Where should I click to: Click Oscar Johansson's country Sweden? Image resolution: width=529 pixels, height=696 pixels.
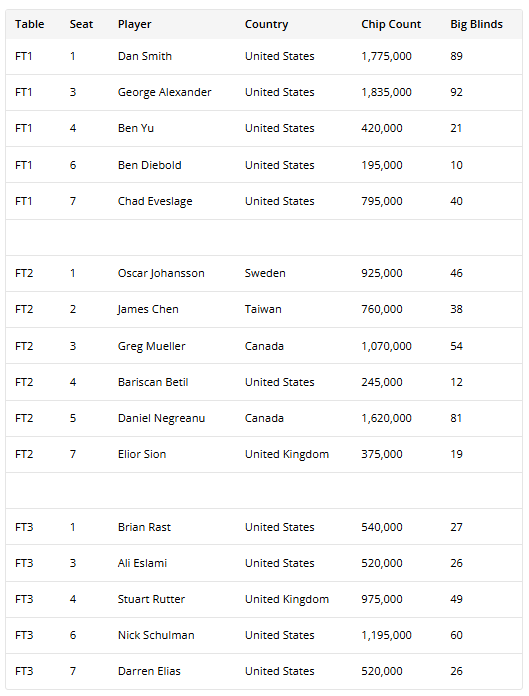265,273
